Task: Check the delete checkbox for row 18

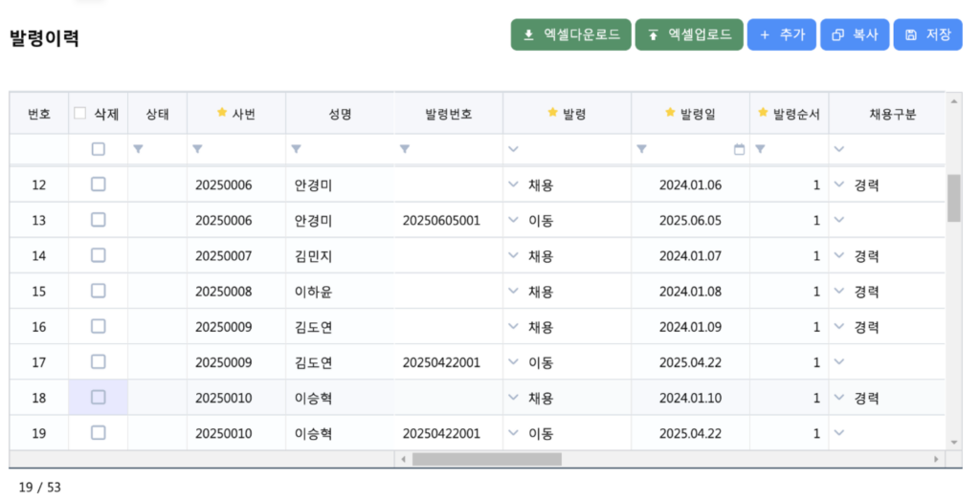Action: point(98,397)
